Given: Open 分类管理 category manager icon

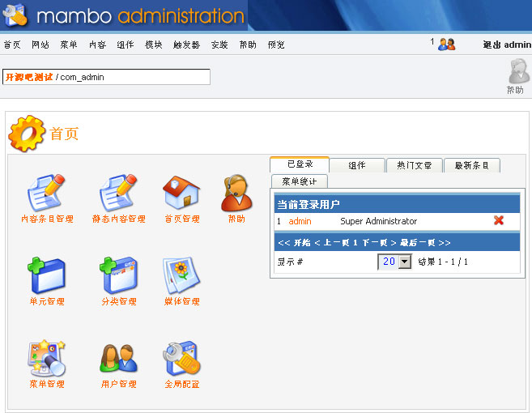Looking at the screenshot, I should (x=118, y=275).
